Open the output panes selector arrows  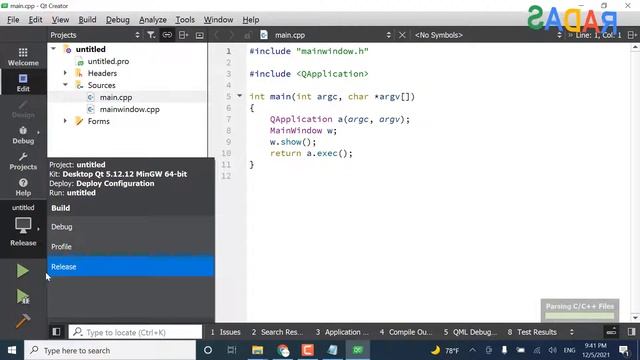point(571,332)
